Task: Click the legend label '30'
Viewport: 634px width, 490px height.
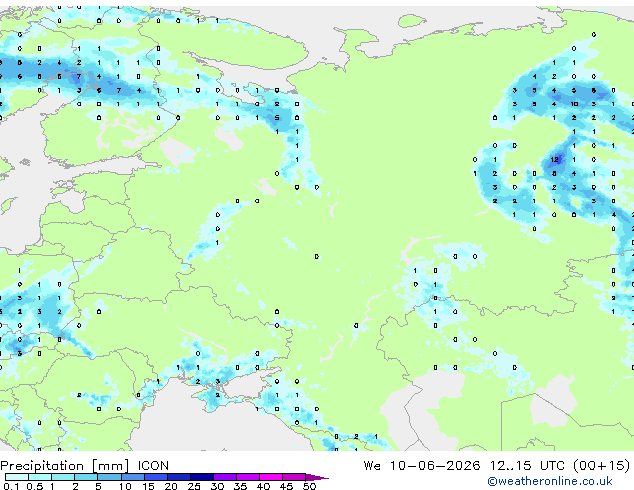Action: tap(217, 486)
